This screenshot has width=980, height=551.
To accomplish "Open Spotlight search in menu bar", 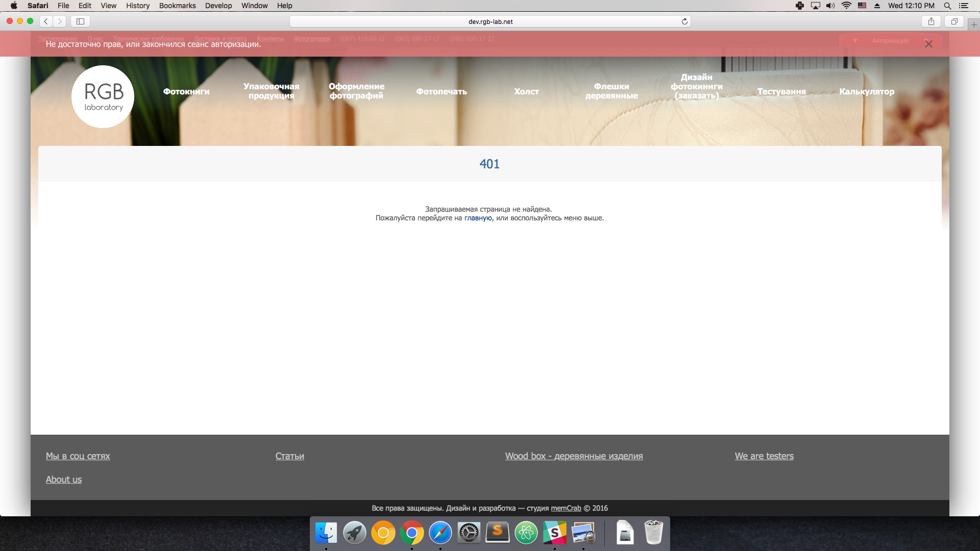I will coord(947,6).
